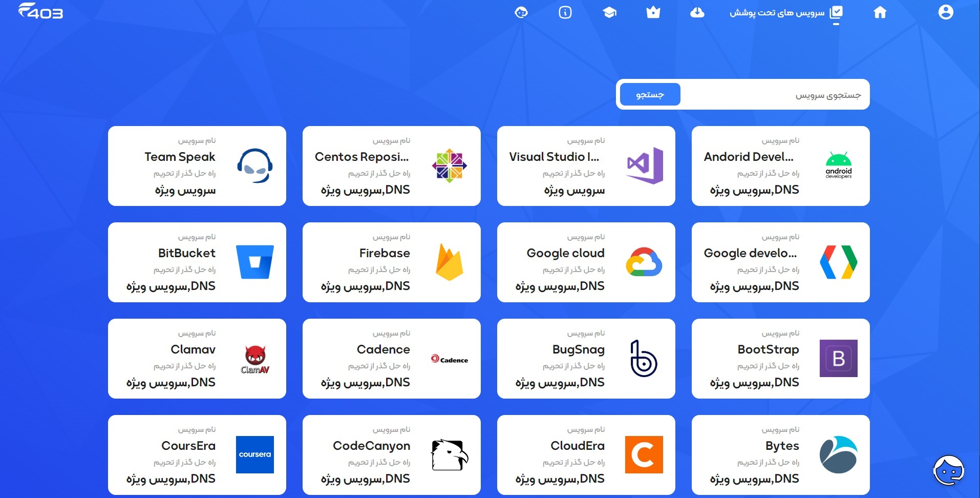Click the جستجو search button
980x498 pixels.
pyautogui.click(x=650, y=94)
